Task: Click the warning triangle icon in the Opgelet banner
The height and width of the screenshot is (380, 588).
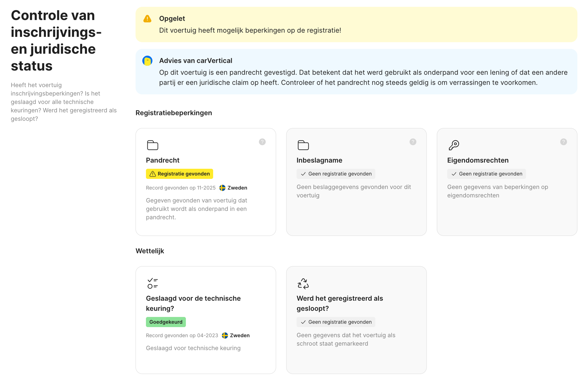Action: tap(147, 18)
